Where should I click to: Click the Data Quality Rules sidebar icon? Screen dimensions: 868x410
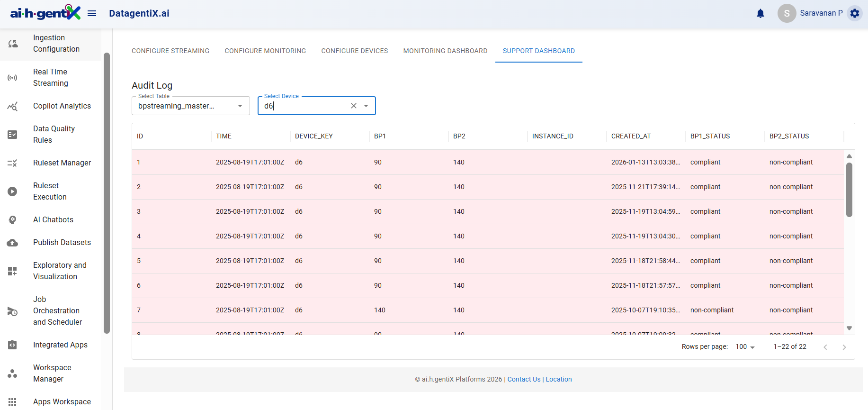(x=13, y=135)
